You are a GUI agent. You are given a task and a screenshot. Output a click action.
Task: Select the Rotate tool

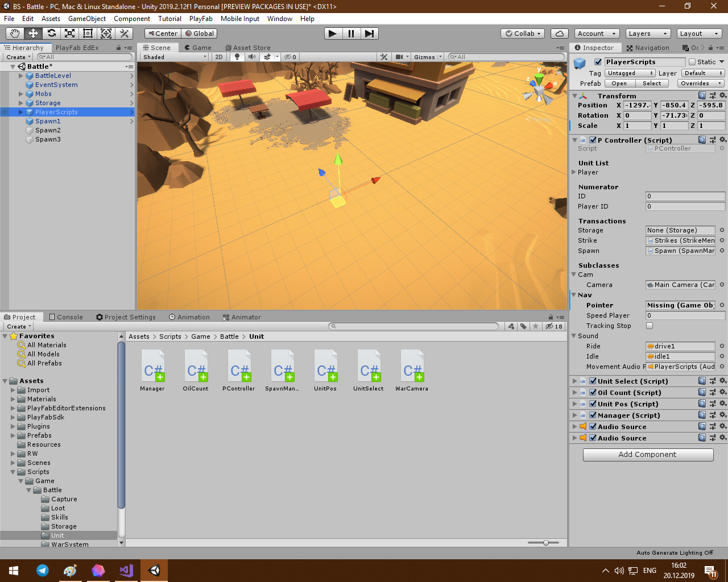[x=52, y=34]
